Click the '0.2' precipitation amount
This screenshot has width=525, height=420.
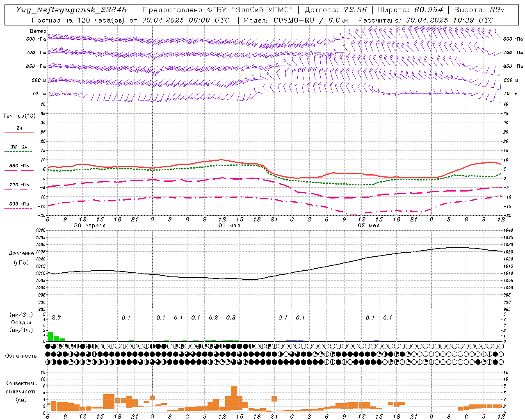pyautogui.click(x=213, y=317)
